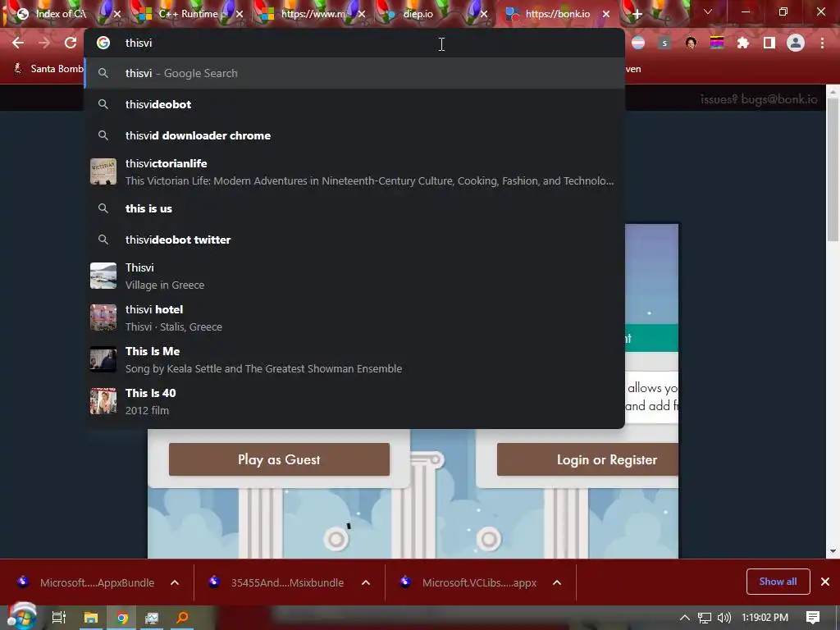Viewport: 840px width, 630px height.
Task: Choose Thisvi Village in Greece suggestion
Action: coord(354,276)
